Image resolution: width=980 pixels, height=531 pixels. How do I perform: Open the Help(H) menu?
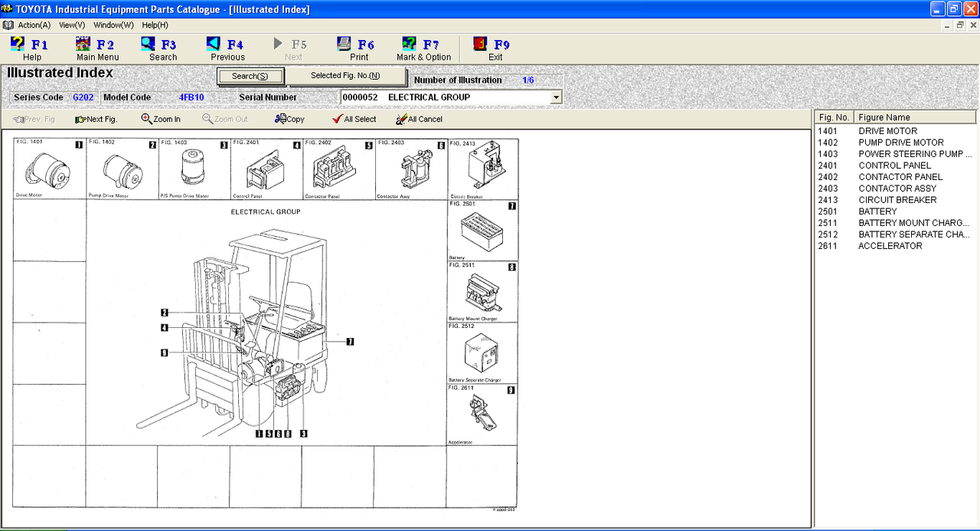coord(155,25)
